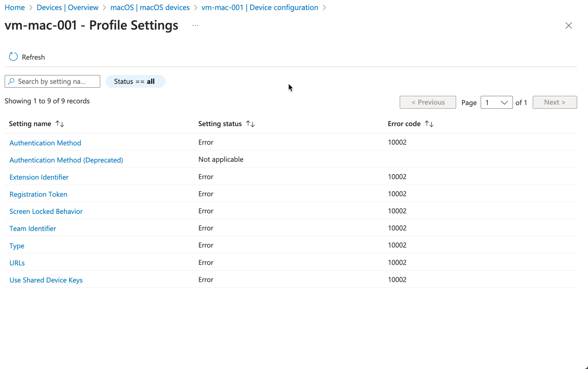Image resolution: width=588 pixels, height=369 pixels.
Task: Open the Type setting
Action: [x=17, y=246]
